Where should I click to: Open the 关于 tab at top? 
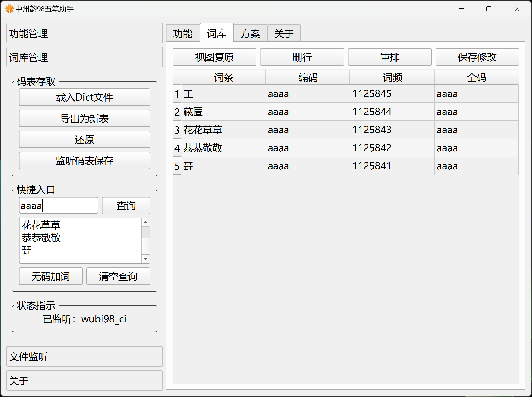(284, 33)
